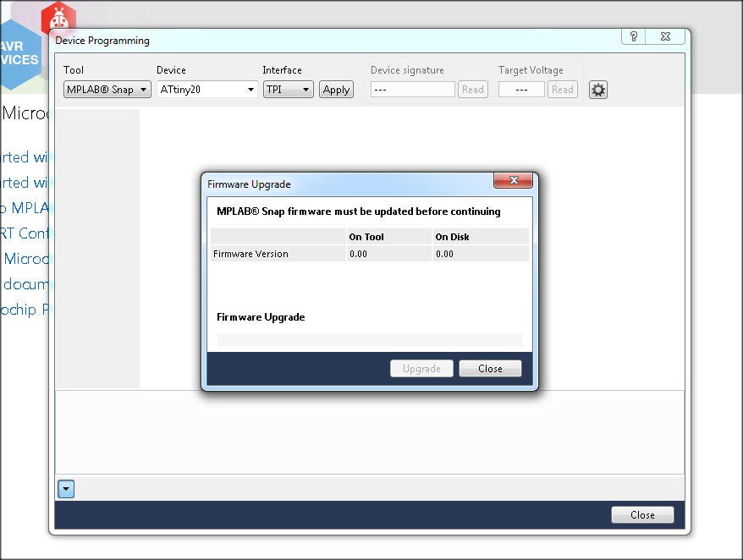This screenshot has height=560, width=743.
Task: Click the red ladybug debug icon
Action: pos(58,18)
